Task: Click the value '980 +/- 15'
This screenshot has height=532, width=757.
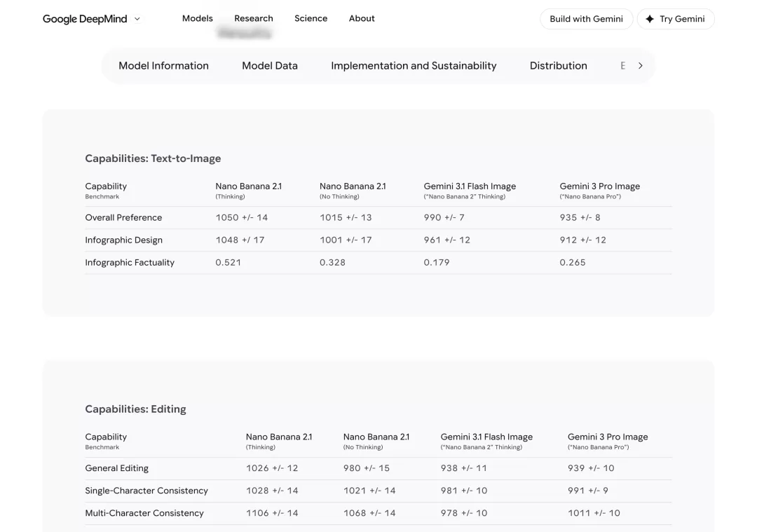Action: pyautogui.click(x=367, y=468)
